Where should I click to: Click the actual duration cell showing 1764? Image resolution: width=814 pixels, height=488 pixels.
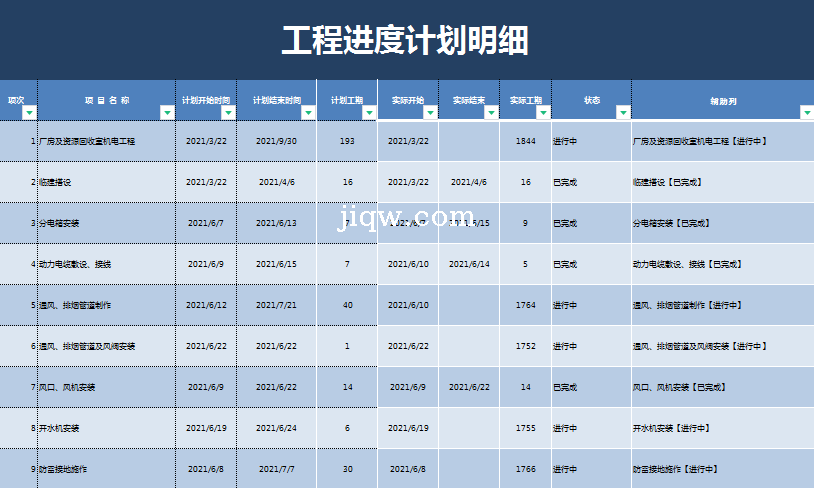point(525,305)
